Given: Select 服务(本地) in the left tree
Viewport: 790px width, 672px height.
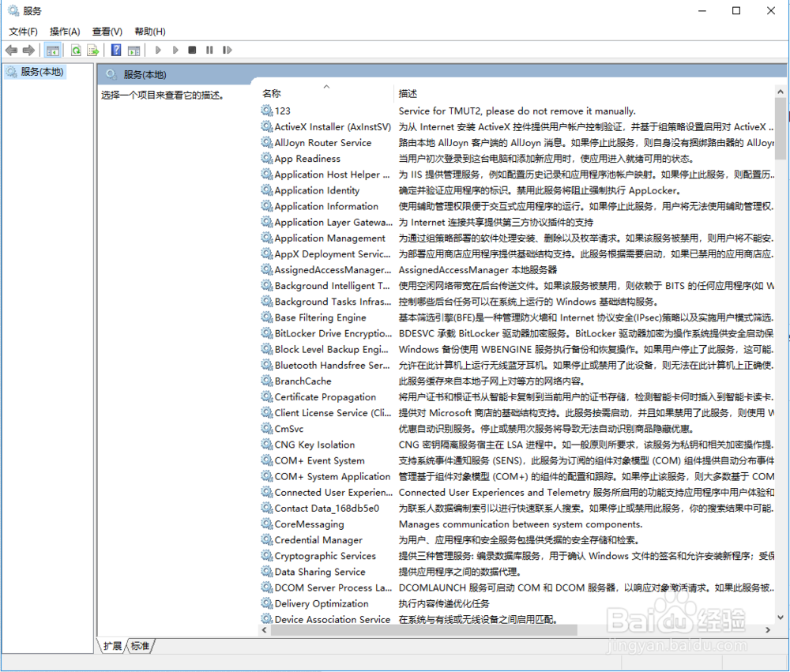Looking at the screenshot, I should (x=36, y=72).
